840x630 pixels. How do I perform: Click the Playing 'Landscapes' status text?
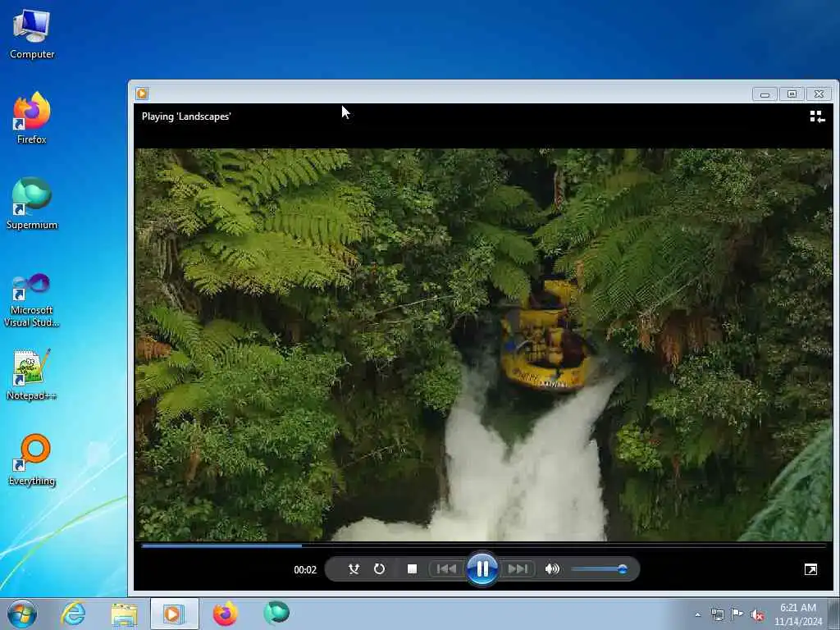pos(186,116)
